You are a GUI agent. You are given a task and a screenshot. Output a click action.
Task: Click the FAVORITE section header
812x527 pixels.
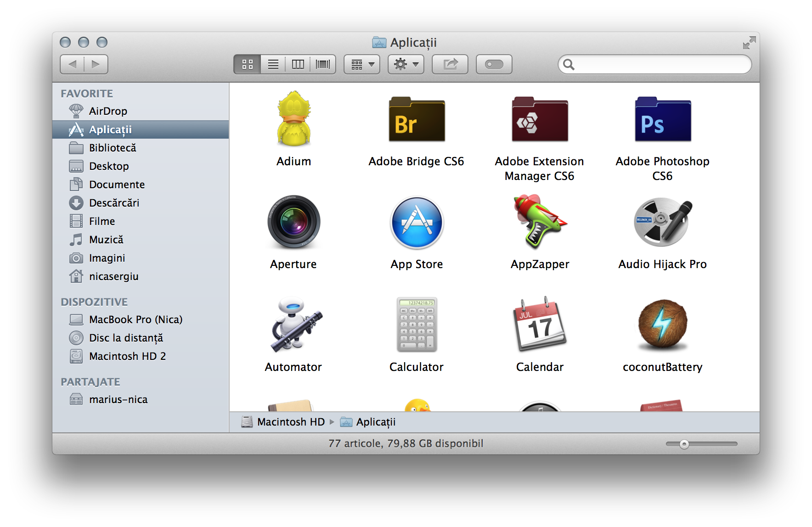(x=87, y=94)
